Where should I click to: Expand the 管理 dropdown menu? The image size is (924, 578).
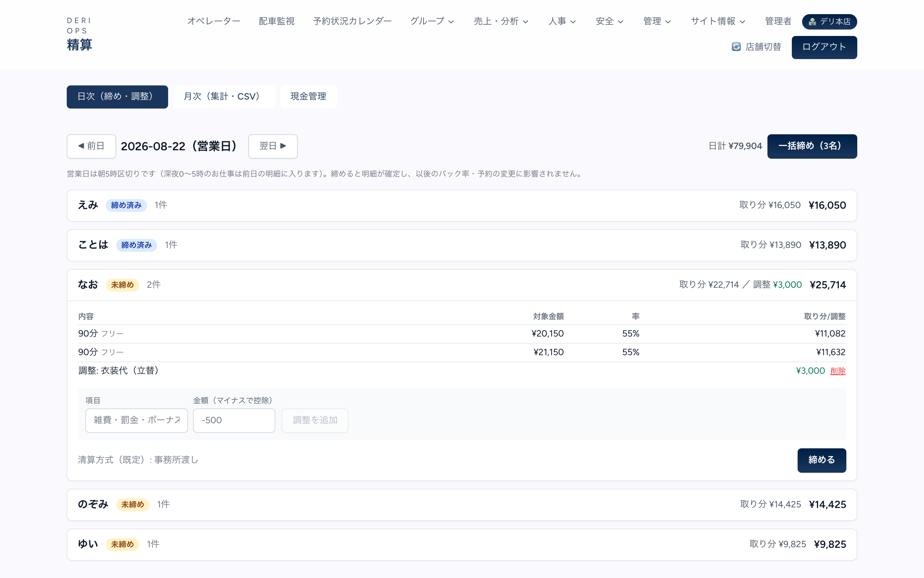coord(657,21)
